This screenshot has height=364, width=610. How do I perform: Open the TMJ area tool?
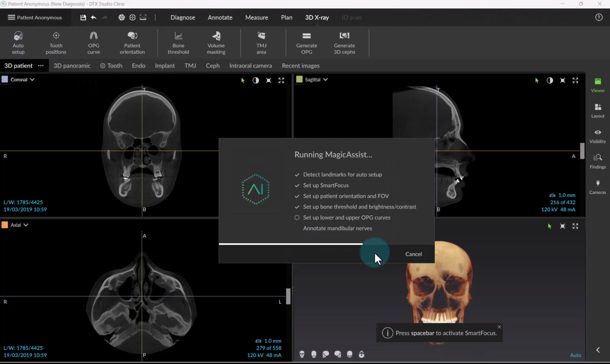pyautogui.click(x=261, y=42)
